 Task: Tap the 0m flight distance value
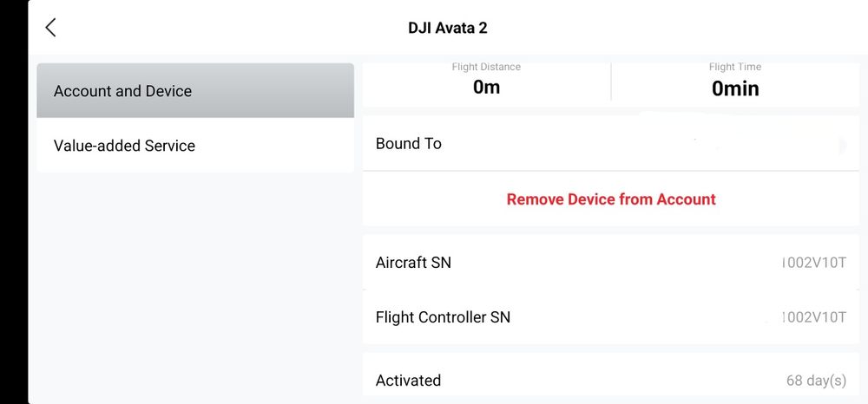tap(486, 88)
